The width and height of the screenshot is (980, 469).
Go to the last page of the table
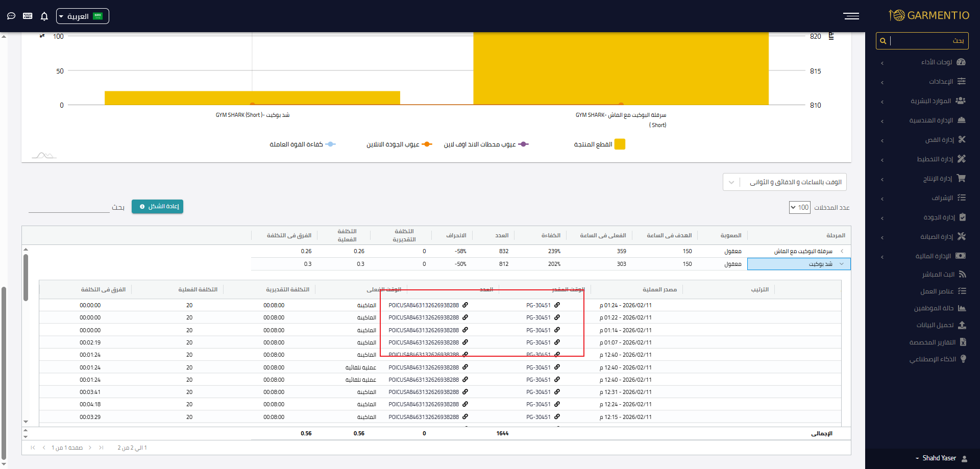33,448
